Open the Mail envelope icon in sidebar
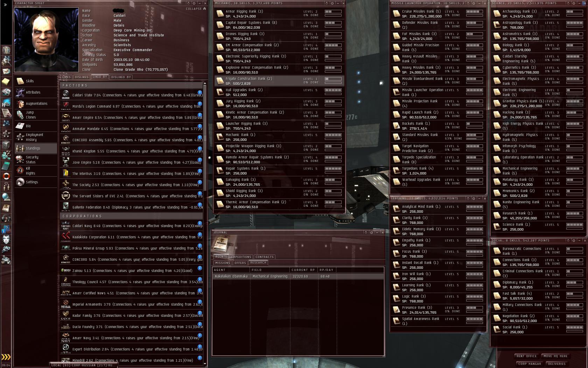This screenshot has width=588, height=368. pos(6,71)
